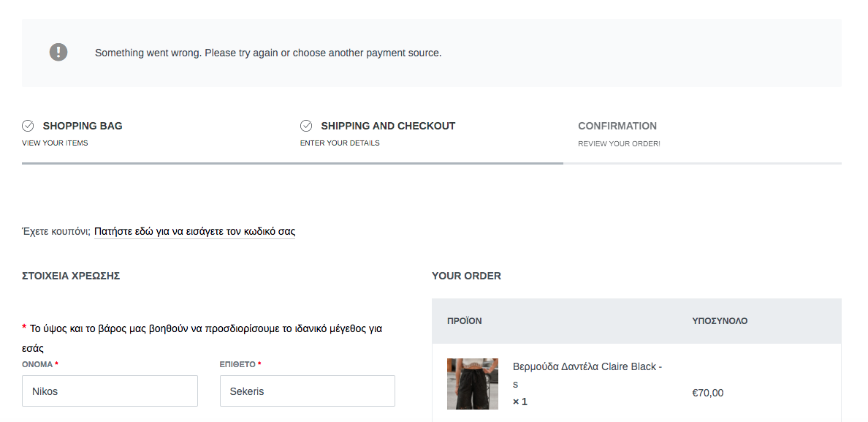
Task: Select the CONFIRMATION checkout step
Action: click(617, 126)
